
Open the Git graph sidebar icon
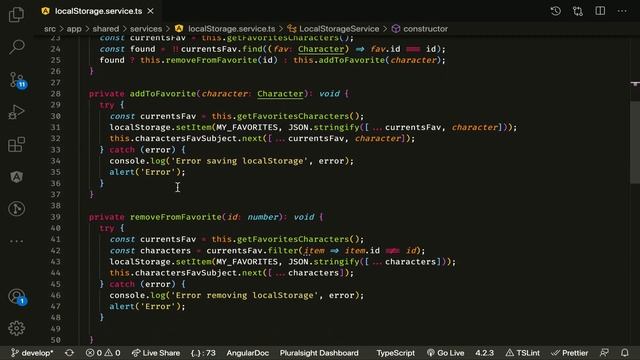[x=16, y=209]
